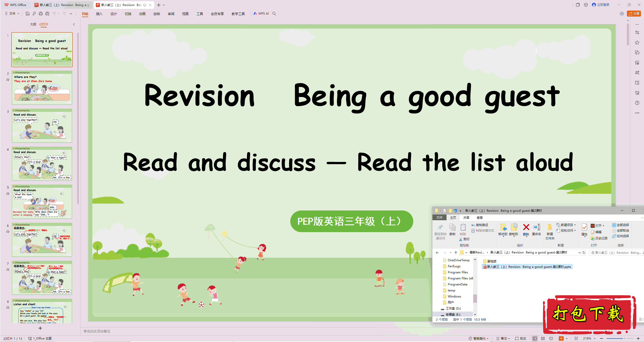The image size is (644, 342).
Task: Click the 分享 share button
Action: click(x=634, y=14)
